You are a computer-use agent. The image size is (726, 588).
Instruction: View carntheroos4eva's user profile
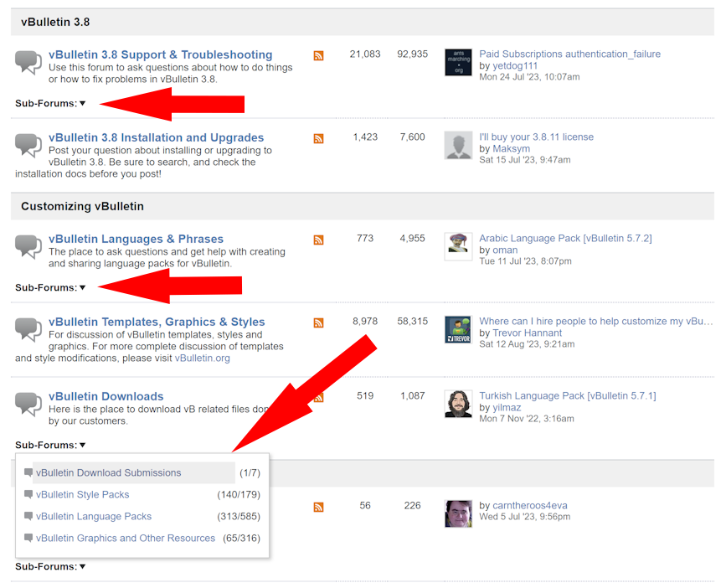(x=530, y=505)
